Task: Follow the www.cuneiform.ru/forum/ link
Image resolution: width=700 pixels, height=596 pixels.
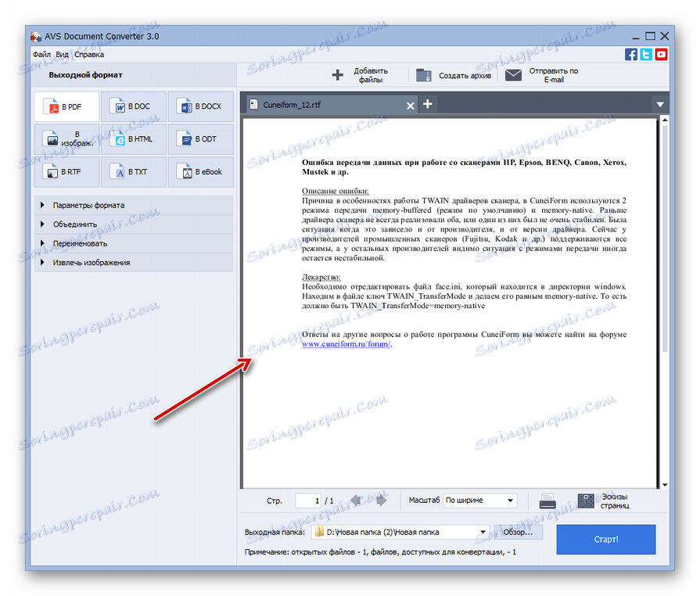Action: 346,344
